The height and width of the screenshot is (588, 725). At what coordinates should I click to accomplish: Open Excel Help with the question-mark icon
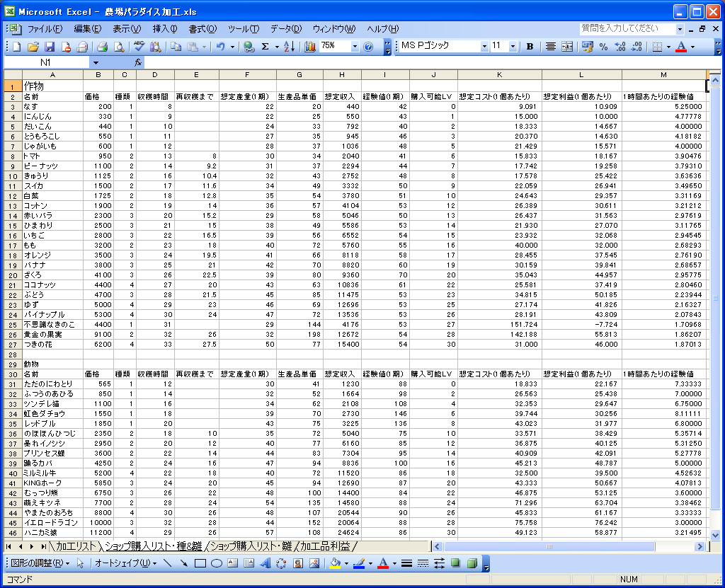click(368, 46)
